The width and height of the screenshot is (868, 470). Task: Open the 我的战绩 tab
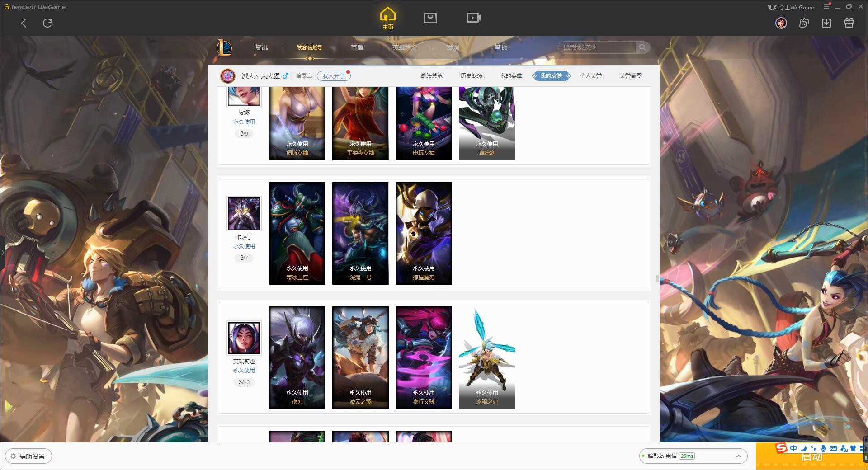click(x=309, y=47)
